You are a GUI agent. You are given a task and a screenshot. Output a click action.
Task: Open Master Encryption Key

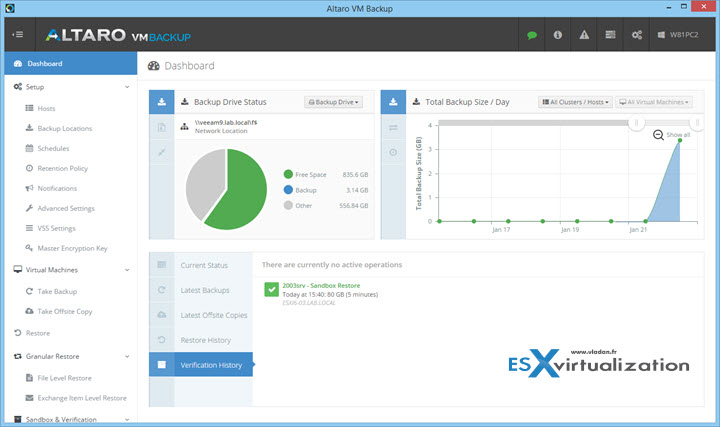(x=72, y=248)
